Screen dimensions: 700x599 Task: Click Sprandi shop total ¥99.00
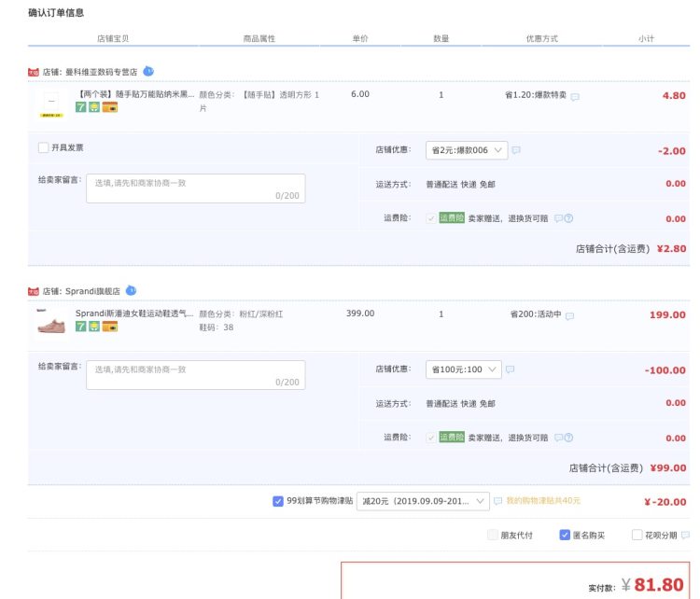668,467
